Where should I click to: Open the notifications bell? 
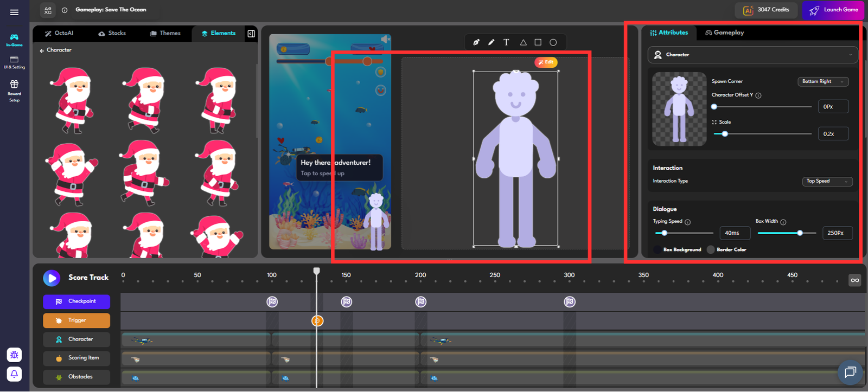tap(14, 374)
